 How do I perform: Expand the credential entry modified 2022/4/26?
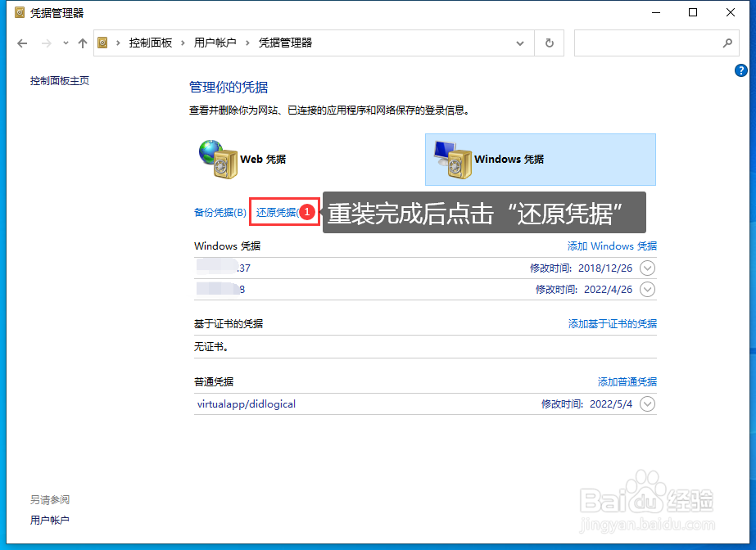point(646,289)
